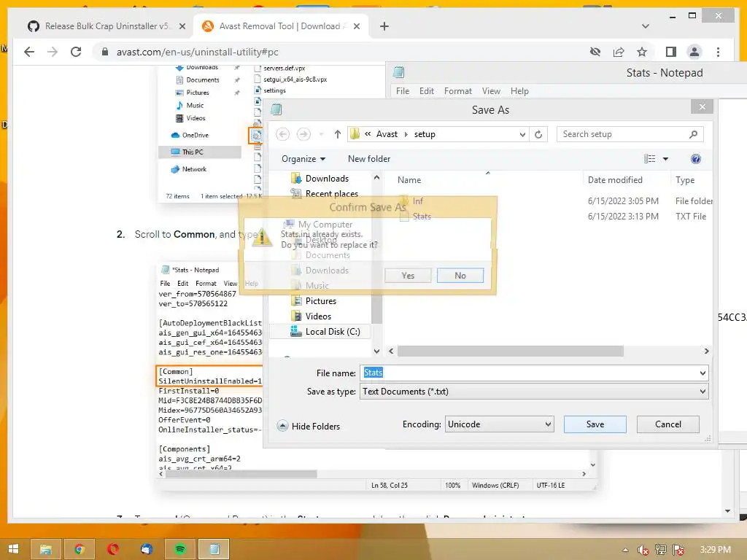
Task: Close the Avast Removal Tool tab
Action: (x=356, y=26)
